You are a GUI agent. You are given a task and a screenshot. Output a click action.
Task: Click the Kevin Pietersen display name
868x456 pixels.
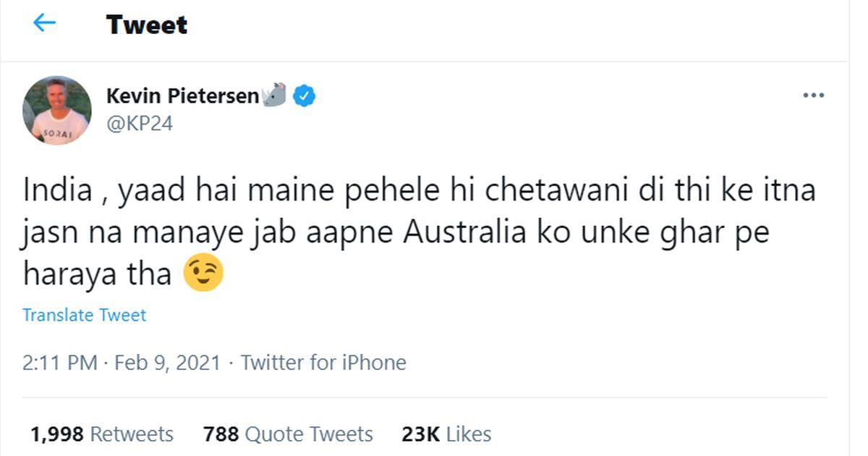click(182, 96)
